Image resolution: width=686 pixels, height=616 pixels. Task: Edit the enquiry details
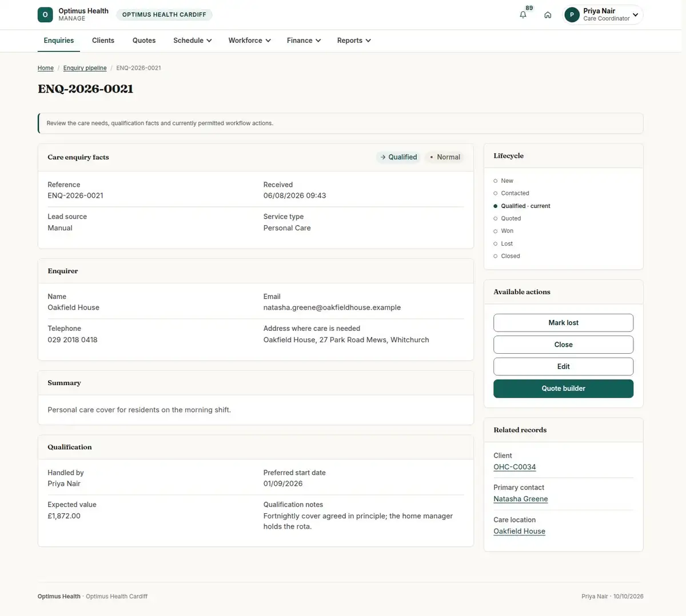(x=563, y=366)
